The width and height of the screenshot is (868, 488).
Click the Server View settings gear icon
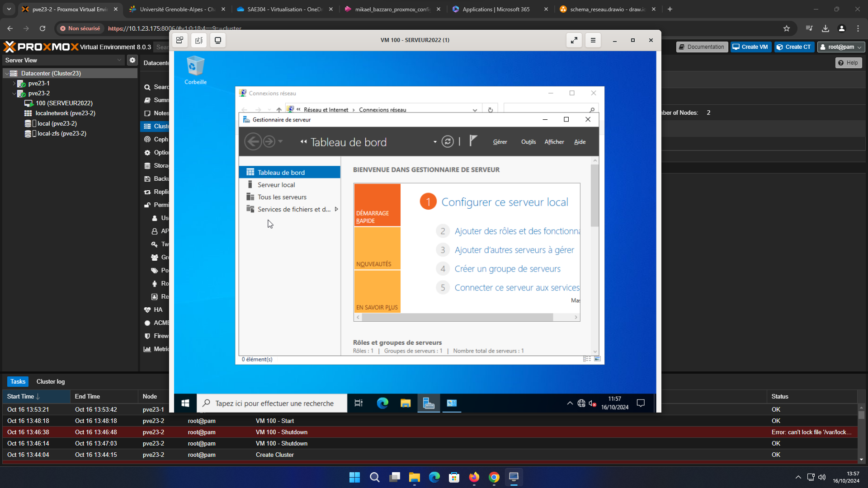pyautogui.click(x=132, y=60)
